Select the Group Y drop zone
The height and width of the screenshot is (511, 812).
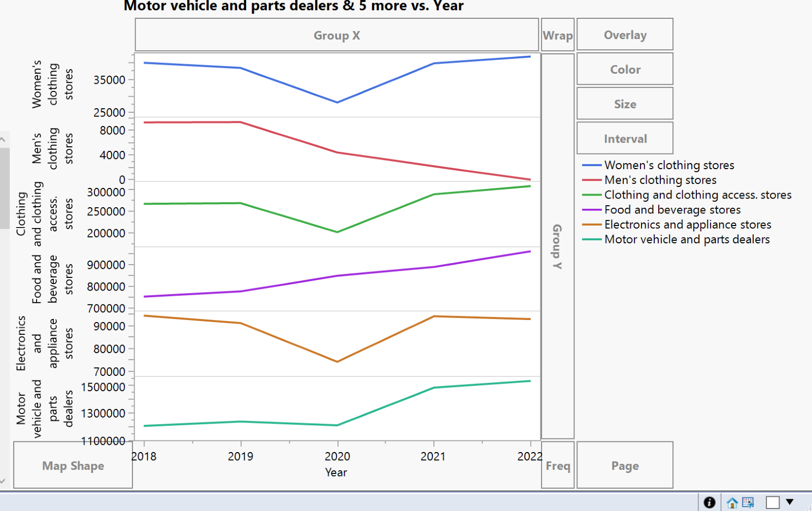point(558,246)
